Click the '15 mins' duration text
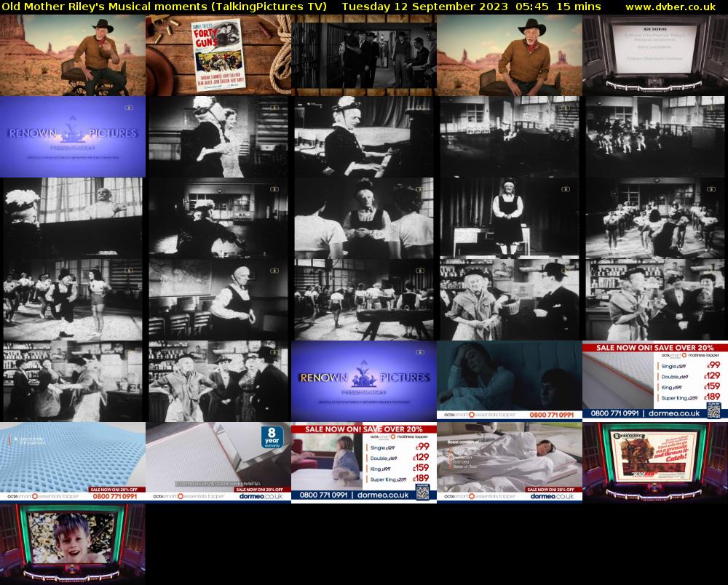The width and height of the screenshot is (728, 585). 579,7
